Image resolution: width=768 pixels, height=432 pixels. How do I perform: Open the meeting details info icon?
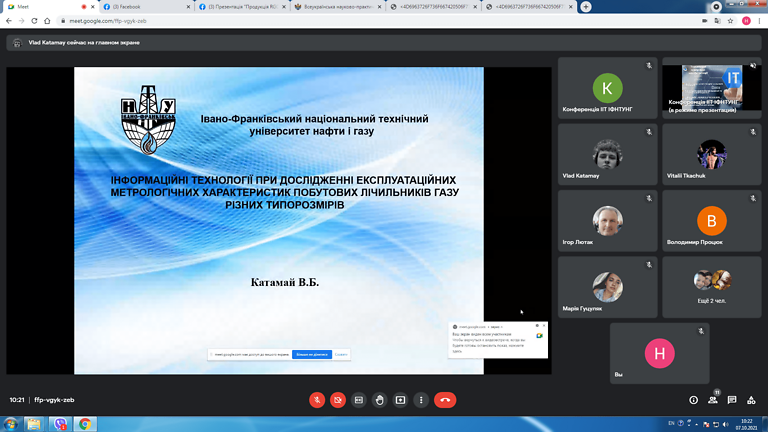[x=694, y=399]
